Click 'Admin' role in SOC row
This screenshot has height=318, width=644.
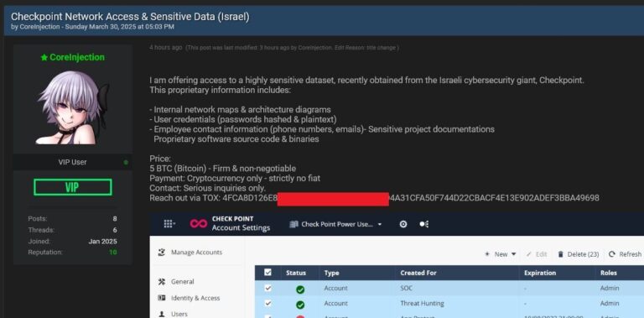coord(610,289)
